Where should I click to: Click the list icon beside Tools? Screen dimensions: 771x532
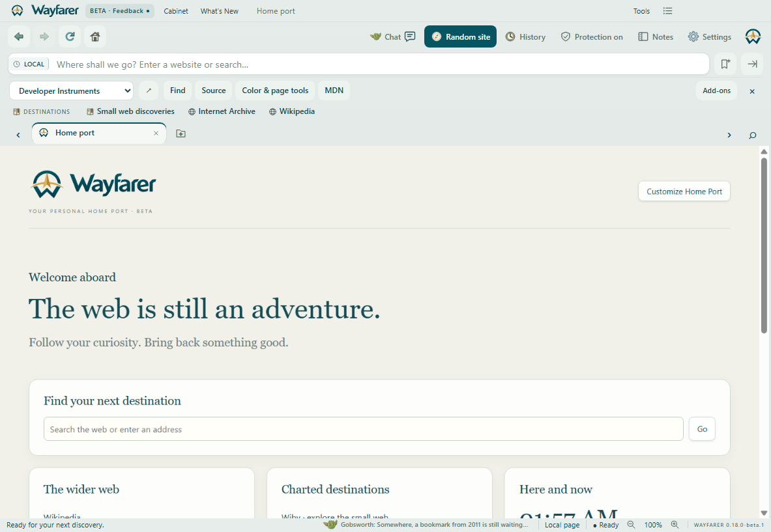667,11
